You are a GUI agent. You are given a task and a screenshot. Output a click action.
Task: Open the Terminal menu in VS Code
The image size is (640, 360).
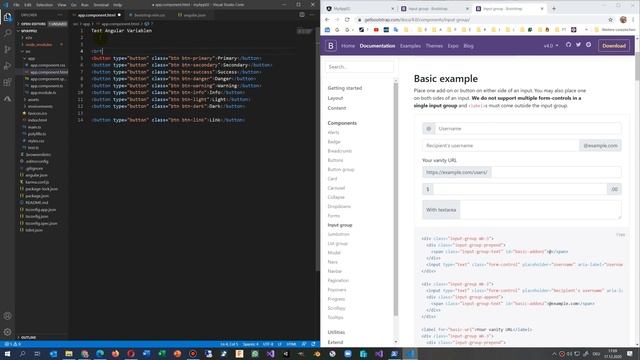[x=101, y=5]
